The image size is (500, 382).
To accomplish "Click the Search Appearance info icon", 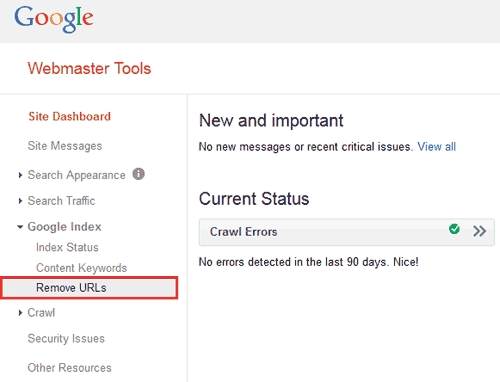I will tap(139, 174).
